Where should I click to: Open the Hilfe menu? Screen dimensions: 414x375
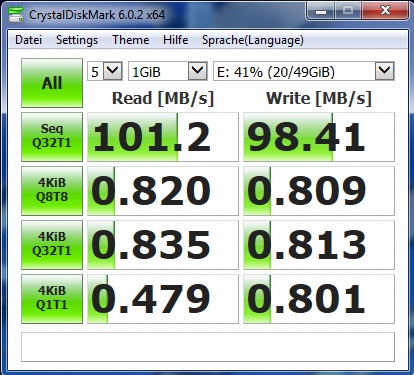pos(176,40)
